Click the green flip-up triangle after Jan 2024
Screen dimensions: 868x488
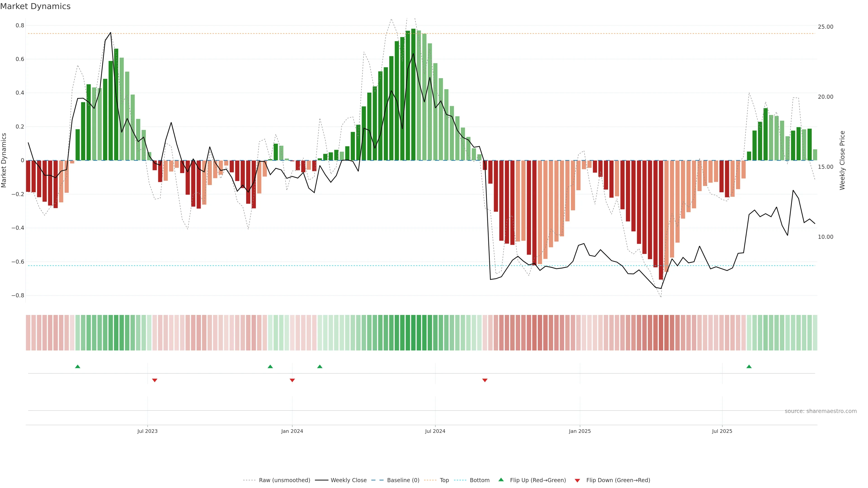pos(320,366)
